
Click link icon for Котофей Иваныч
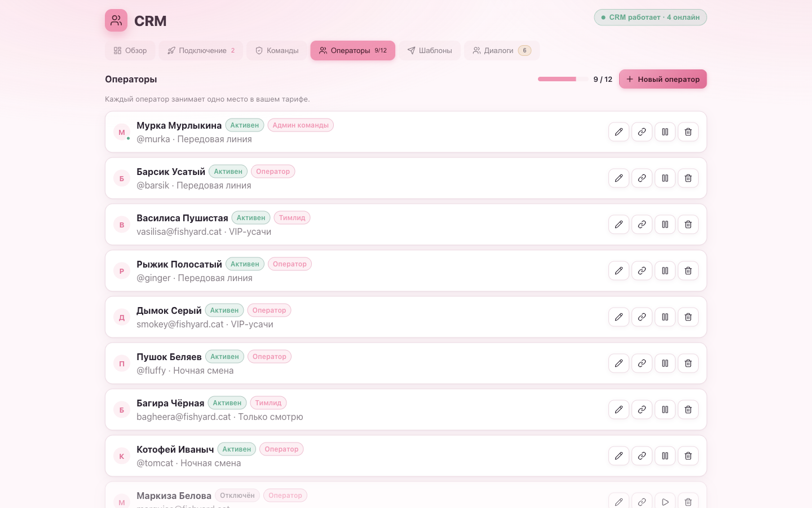[x=642, y=456]
